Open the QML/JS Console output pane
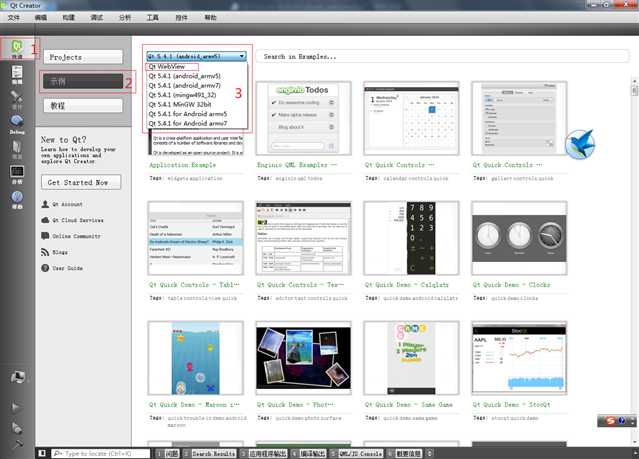The image size is (639, 459). click(357, 453)
